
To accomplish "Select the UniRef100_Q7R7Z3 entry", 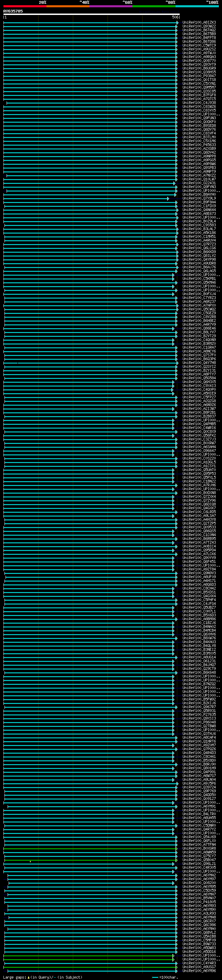I will tap(199, 244).
